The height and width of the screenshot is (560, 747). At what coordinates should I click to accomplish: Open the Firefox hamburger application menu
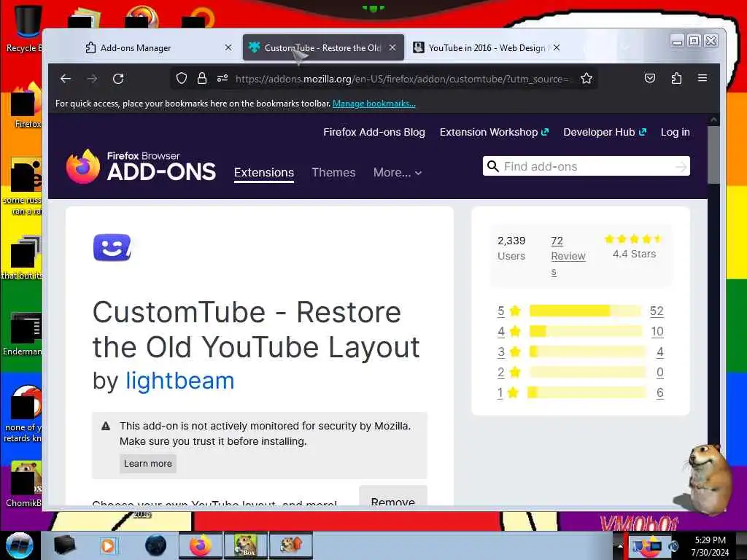(703, 77)
